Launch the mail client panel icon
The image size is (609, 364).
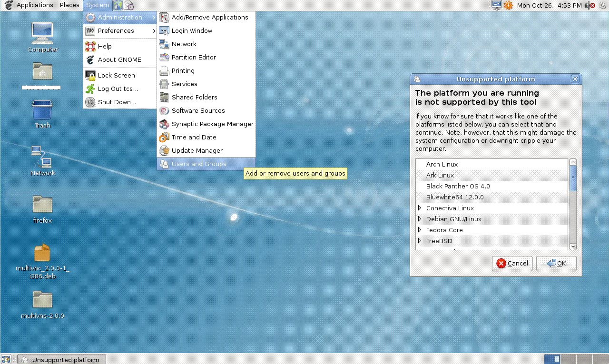128,5
